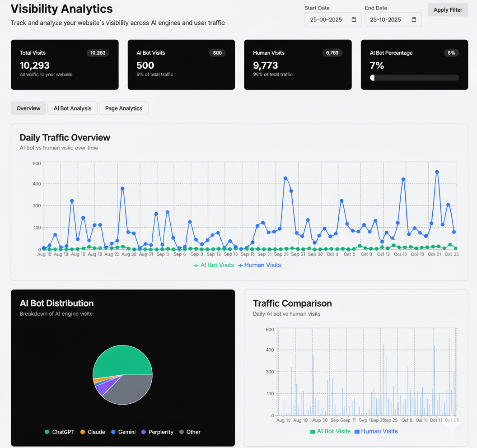This screenshot has height=448, width=477.
Task: Click the Total Visits 10,293 badge
Action: click(98, 53)
